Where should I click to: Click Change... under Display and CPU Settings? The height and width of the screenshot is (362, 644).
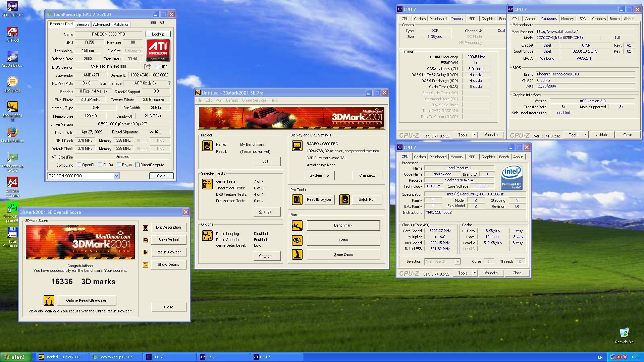click(x=367, y=175)
